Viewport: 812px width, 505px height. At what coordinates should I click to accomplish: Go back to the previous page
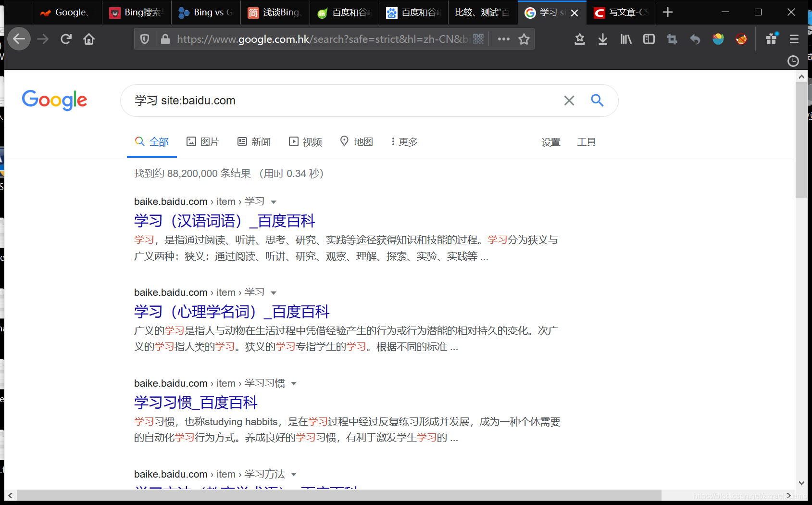click(x=19, y=39)
